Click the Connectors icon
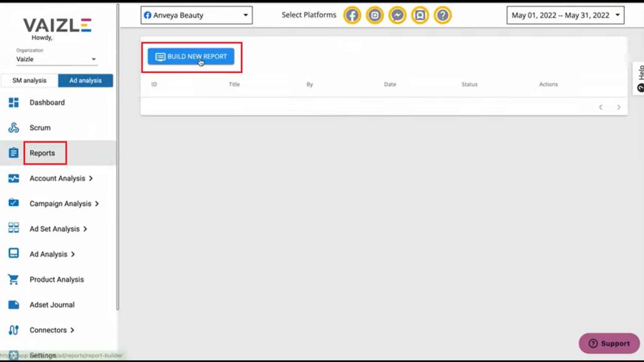The width and height of the screenshot is (644, 362). [14, 330]
